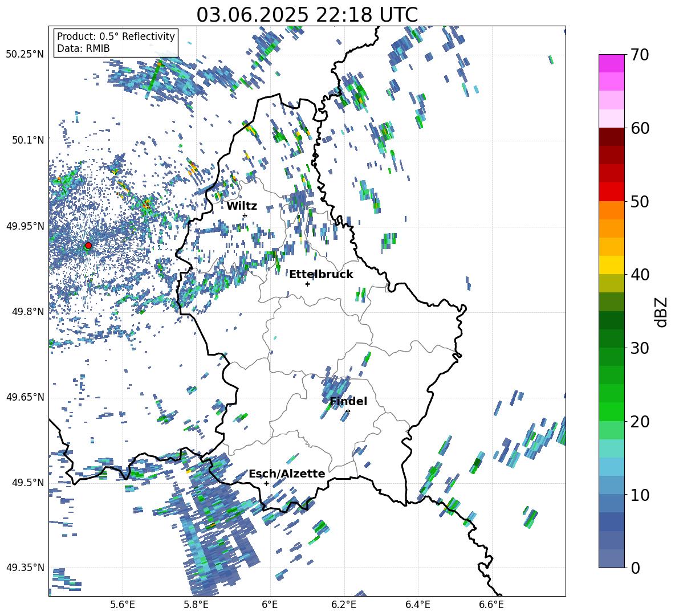
Task: Click the colorbar tick label 30
Action: [x=640, y=348]
